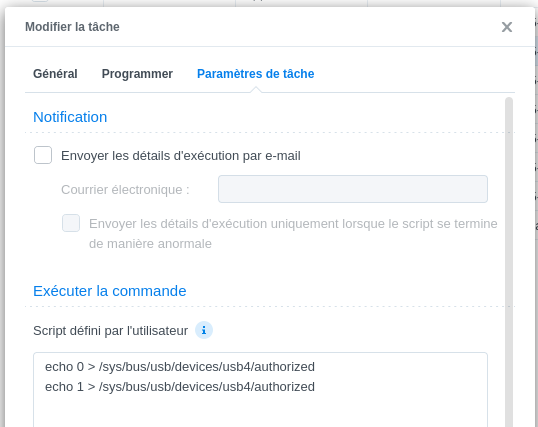Click the Notification section heading

70,117
